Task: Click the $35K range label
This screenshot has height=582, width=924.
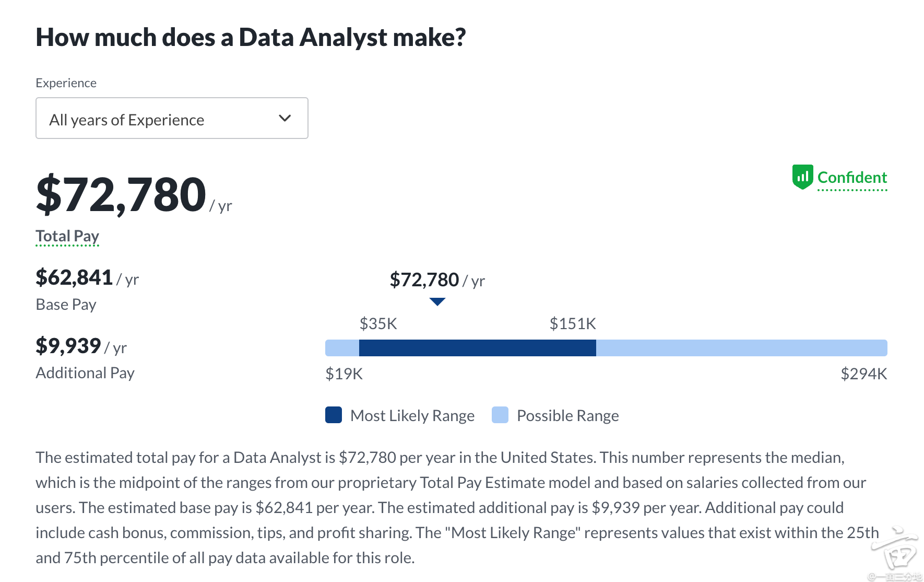Action: 378,324
